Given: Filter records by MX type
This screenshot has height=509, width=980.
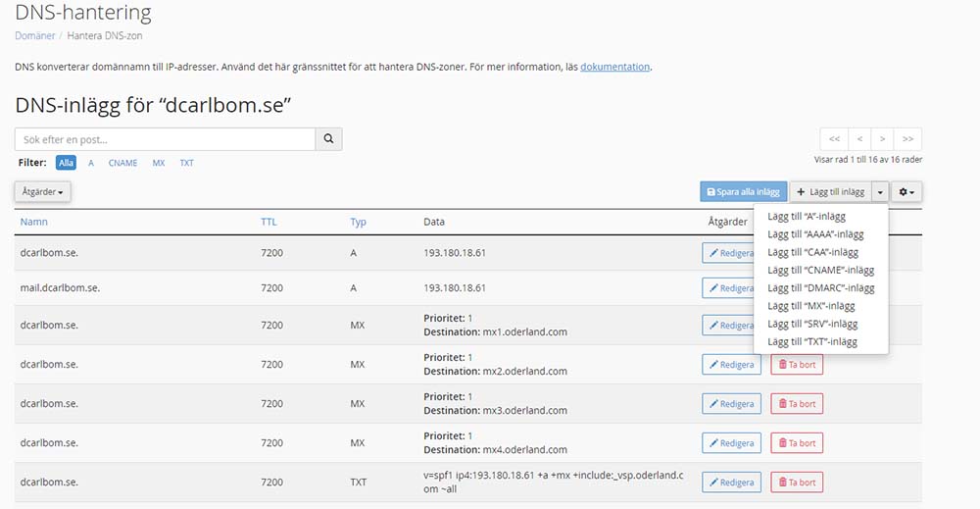Looking at the screenshot, I should point(159,163).
